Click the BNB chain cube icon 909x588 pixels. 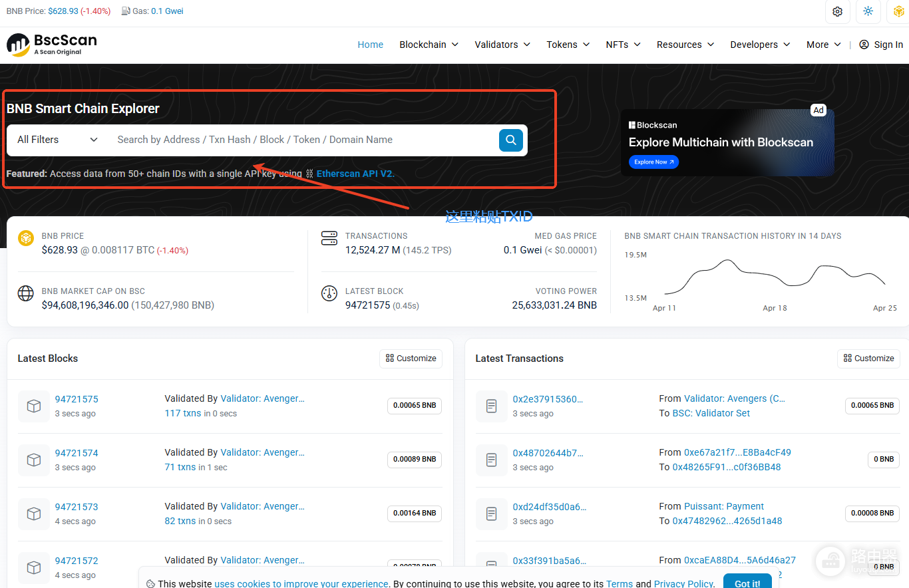(x=899, y=11)
